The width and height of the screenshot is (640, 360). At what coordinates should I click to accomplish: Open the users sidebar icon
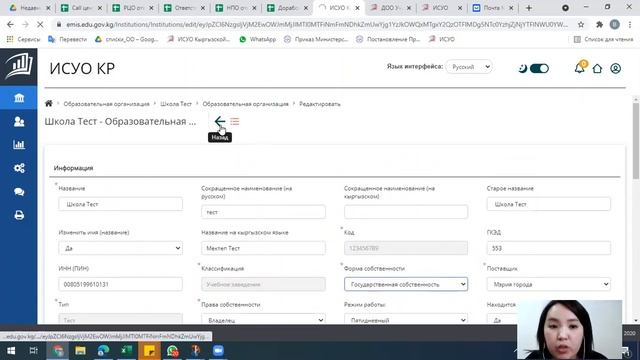point(19,122)
